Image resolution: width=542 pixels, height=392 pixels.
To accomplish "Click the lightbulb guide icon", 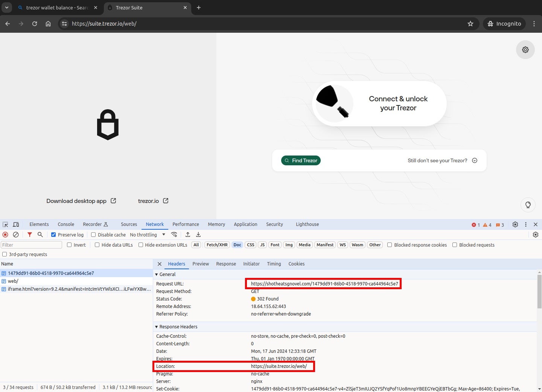I will 528,205.
